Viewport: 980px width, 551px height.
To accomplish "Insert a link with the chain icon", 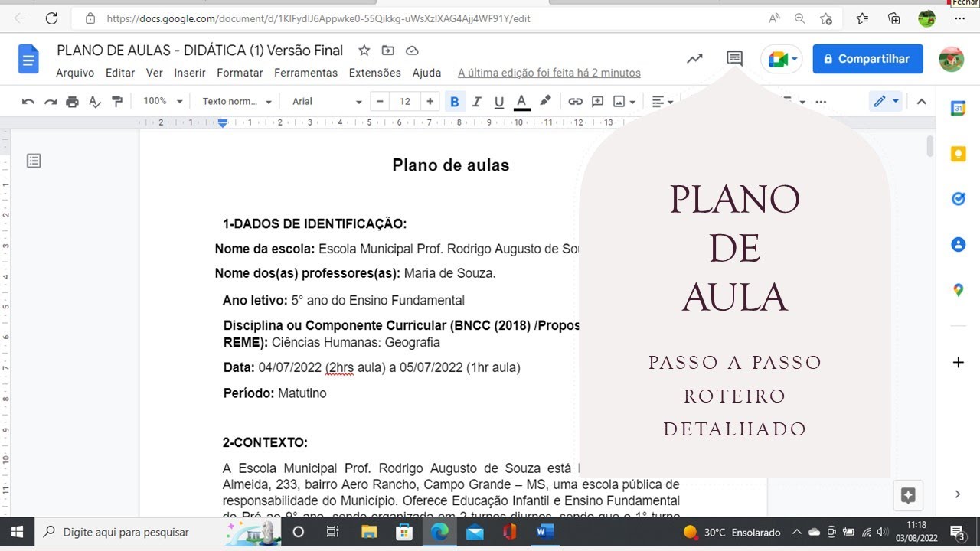I will point(575,101).
